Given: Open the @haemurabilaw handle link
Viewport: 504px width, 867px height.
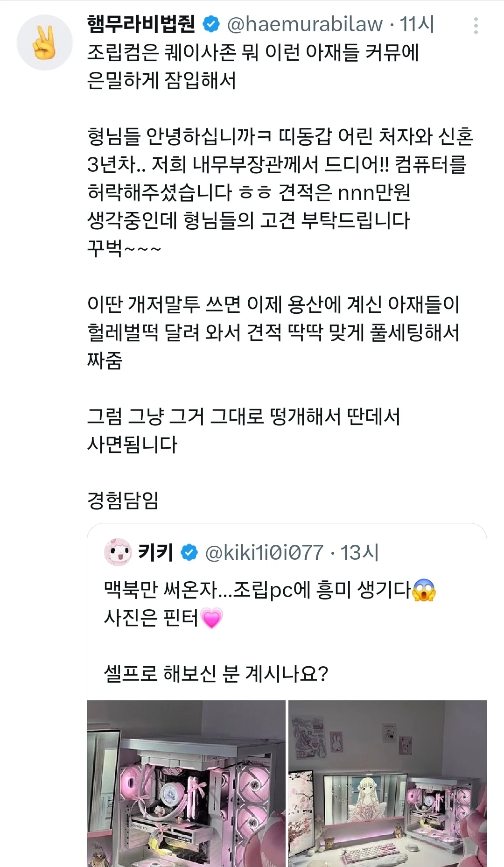Looking at the screenshot, I should tap(305, 24).
